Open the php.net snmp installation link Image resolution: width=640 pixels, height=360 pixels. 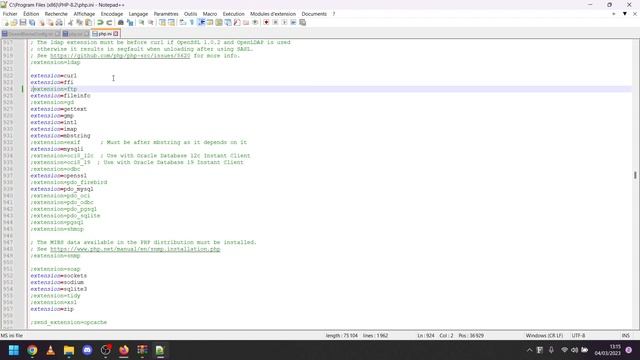point(135,249)
